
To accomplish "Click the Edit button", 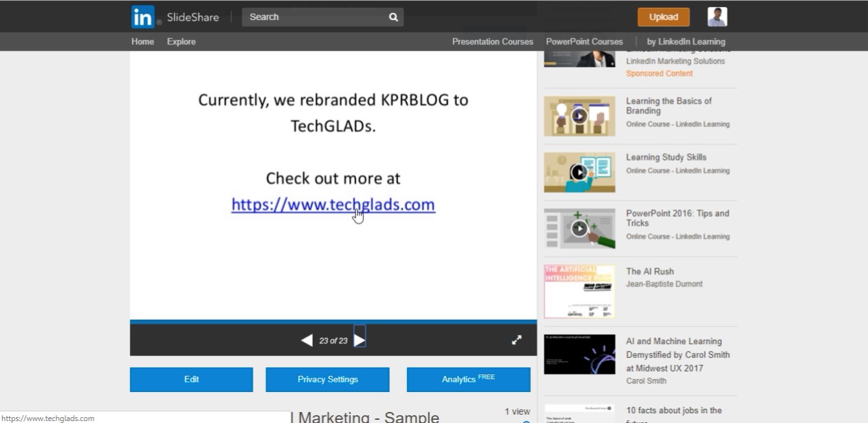I will pyautogui.click(x=191, y=380).
